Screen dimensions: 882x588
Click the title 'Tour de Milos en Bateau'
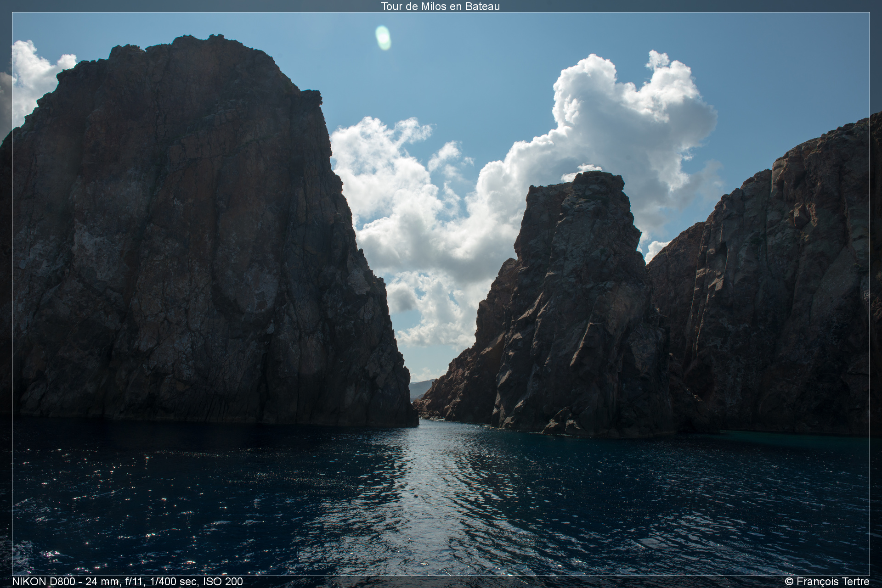pyautogui.click(x=440, y=6)
